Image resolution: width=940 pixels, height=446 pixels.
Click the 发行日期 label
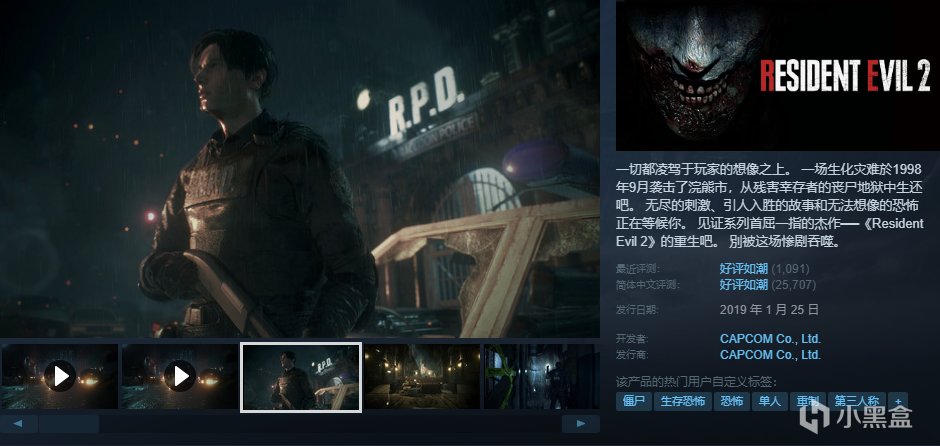[x=637, y=311]
